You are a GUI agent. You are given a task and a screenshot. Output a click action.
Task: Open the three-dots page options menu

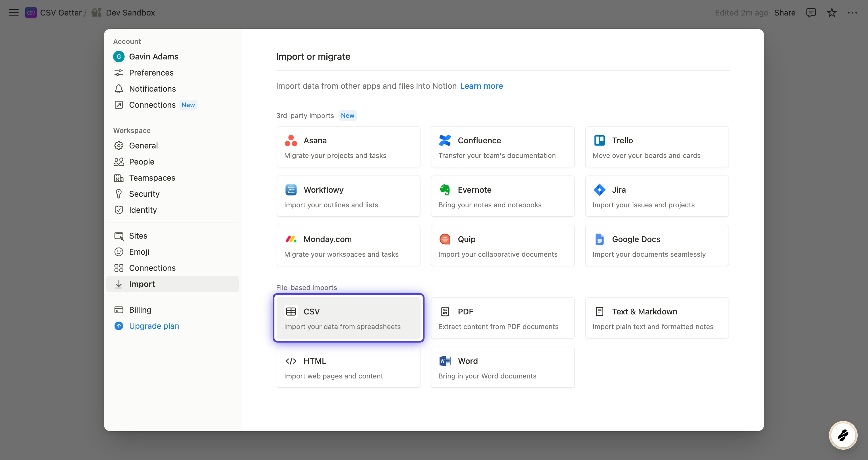pyautogui.click(x=852, y=13)
